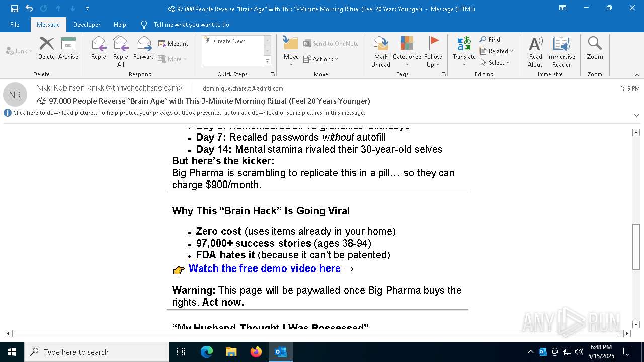Viewport: 644px width, 362px height.
Task: Click the Undo arrow in quick access toolbar
Action: pos(29,9)
